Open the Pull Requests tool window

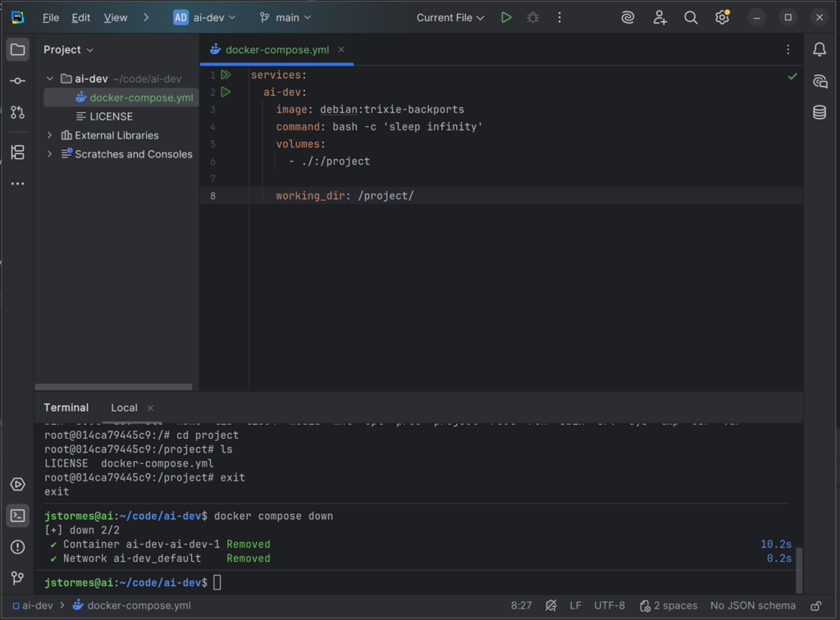[x=17, y=112]
